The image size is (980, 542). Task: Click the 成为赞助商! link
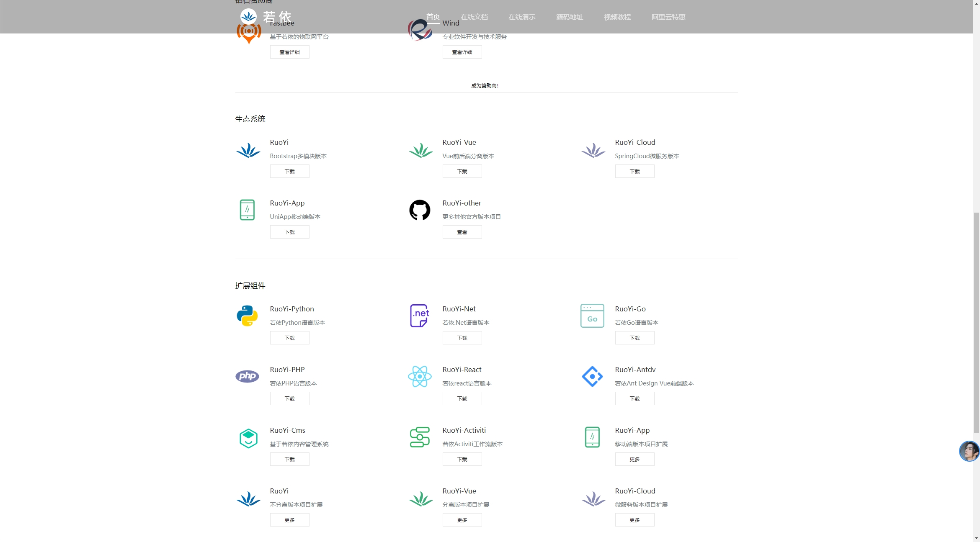[485, 86]
